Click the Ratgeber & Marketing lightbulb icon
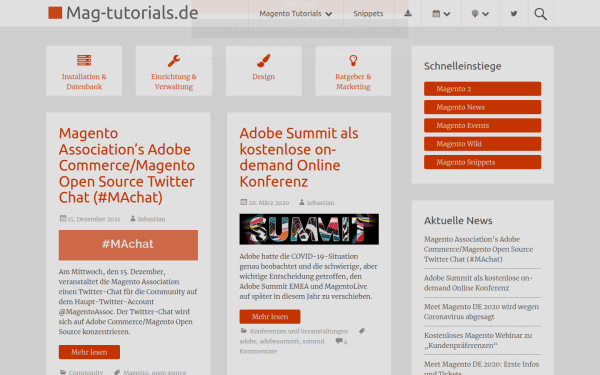The width and height of the screenshot is (600, 375). click(353, 60)
